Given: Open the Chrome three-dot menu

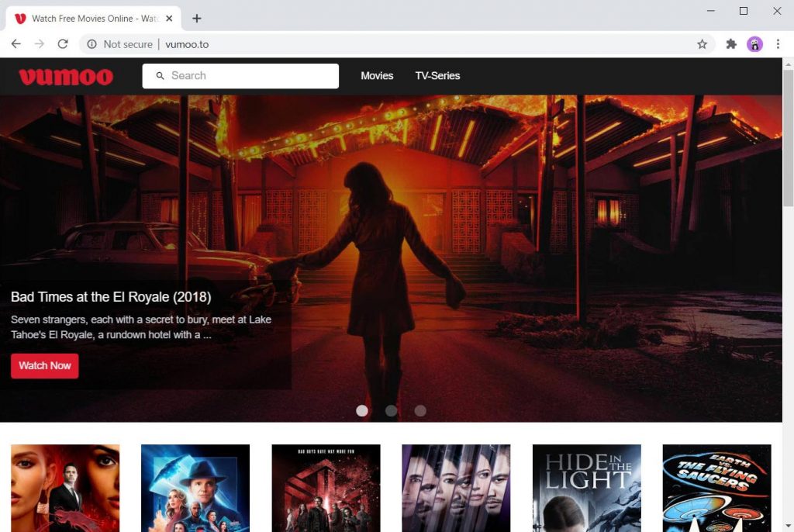Looking at the screenshot, I should click(778, 44).
